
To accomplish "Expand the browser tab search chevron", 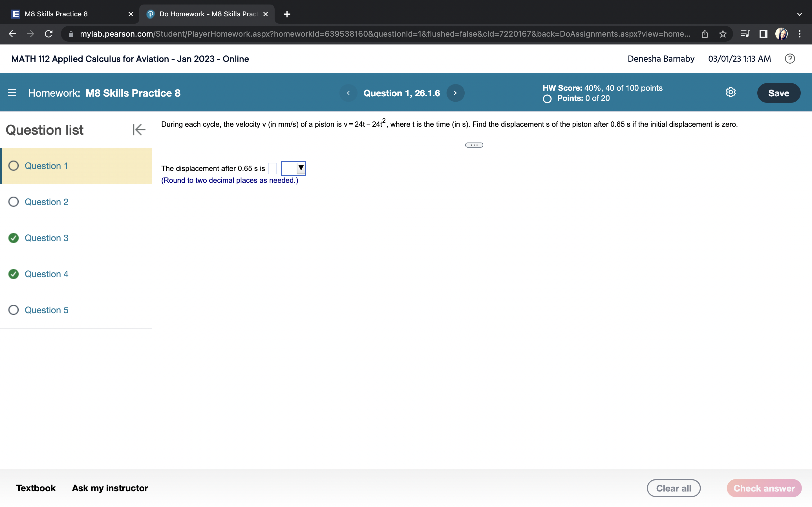I will 799,14.
